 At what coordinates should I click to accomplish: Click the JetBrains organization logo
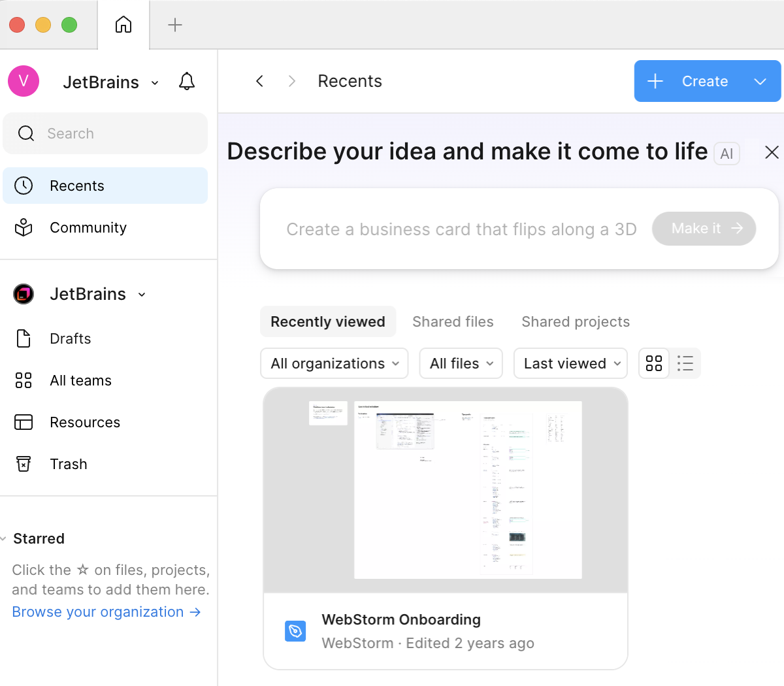tap(24, 294)
